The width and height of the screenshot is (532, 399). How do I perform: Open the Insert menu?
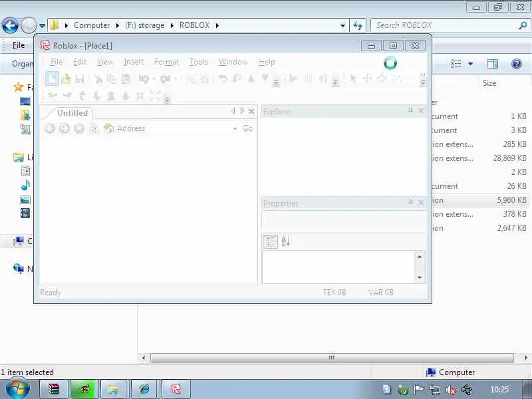(134, 62)
